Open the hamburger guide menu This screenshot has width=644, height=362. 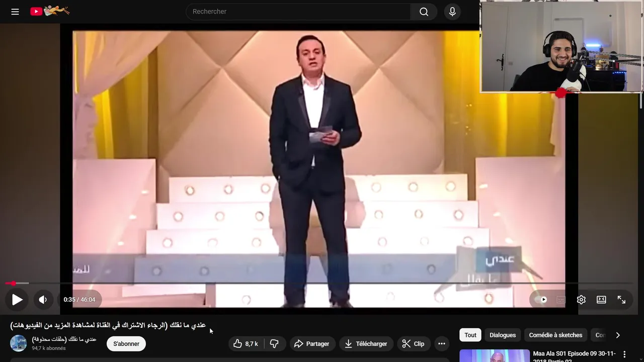point(15,12)
